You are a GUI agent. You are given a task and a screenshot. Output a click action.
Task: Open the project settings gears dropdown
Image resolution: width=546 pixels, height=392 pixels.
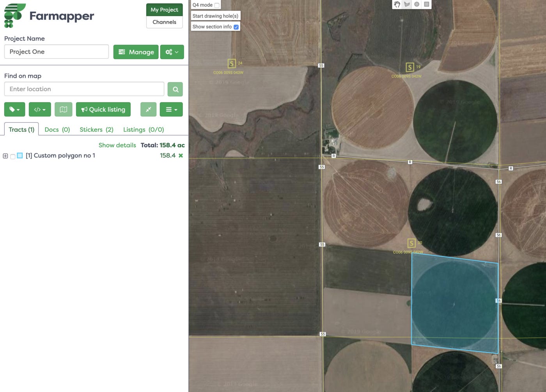(x=172, y=52)
